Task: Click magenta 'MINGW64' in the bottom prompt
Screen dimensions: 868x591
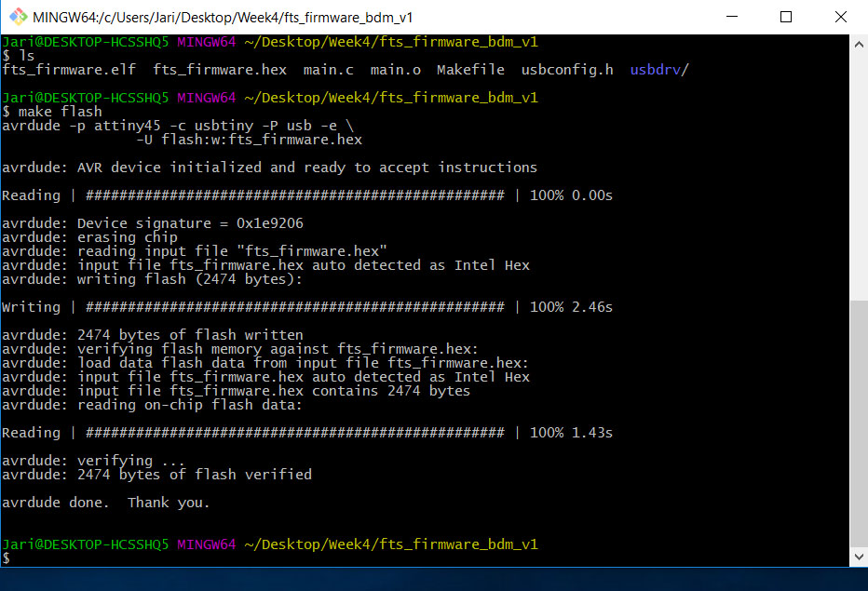Action: click(207, 544)
